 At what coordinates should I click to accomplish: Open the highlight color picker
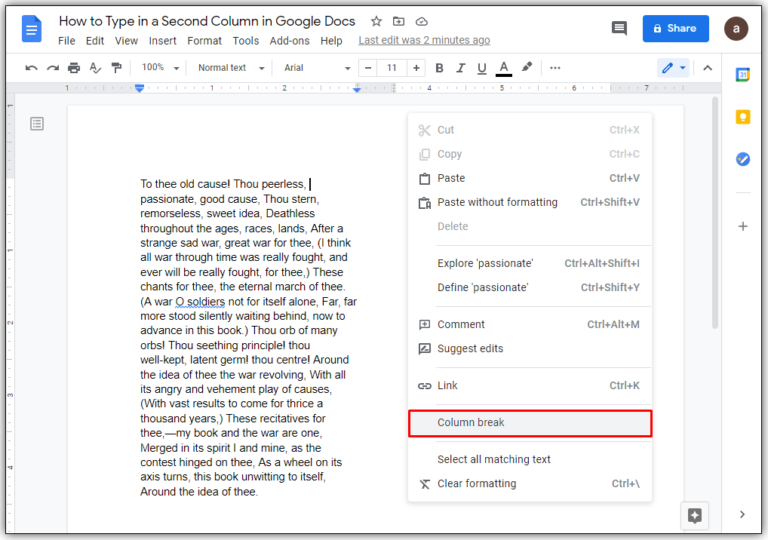(527, 67)
